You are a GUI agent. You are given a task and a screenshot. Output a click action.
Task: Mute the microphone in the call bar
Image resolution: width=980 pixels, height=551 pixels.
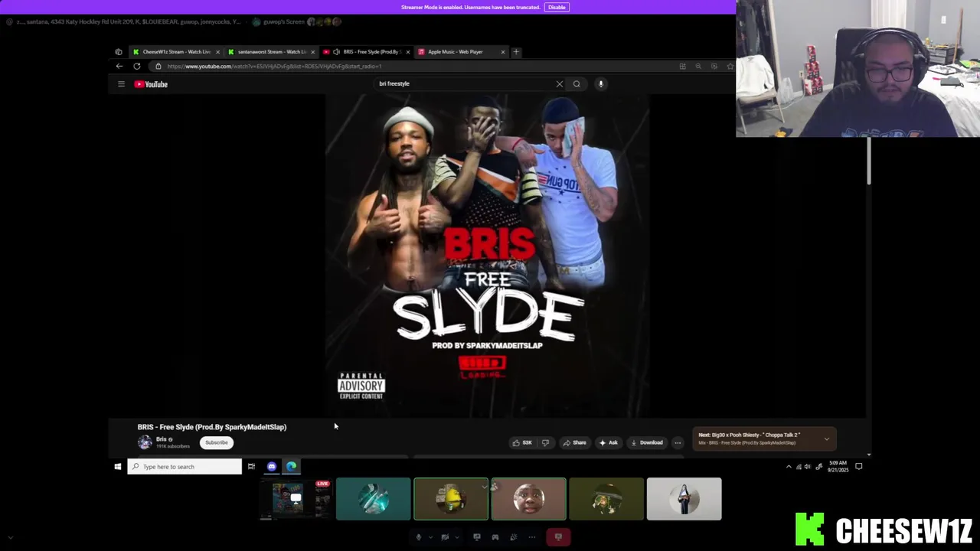coord(418,537)
